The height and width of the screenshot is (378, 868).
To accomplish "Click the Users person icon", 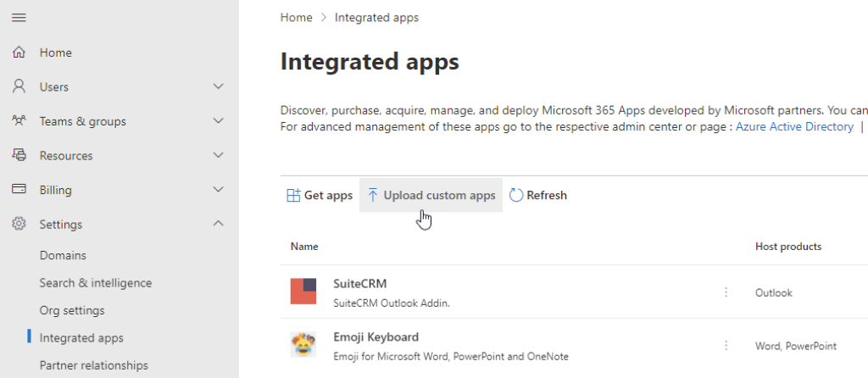I will pyautogui.click(x=18, y=86).
